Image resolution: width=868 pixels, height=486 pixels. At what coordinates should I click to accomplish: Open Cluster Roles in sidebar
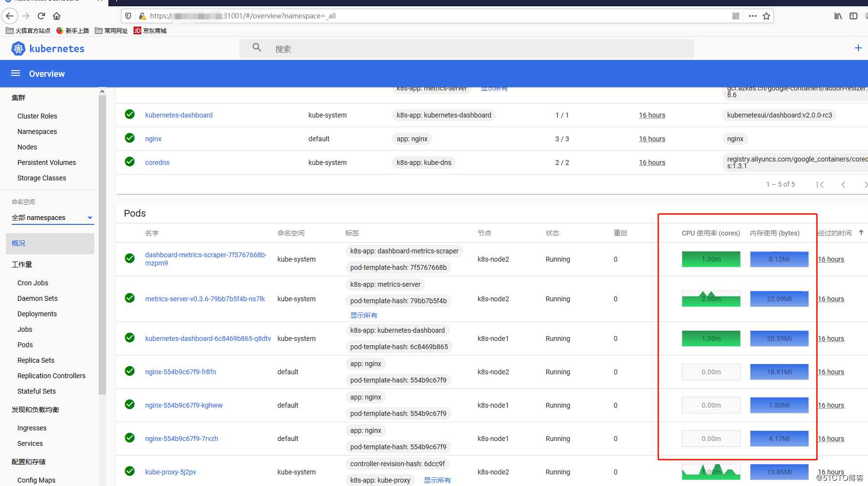[37, 116]
